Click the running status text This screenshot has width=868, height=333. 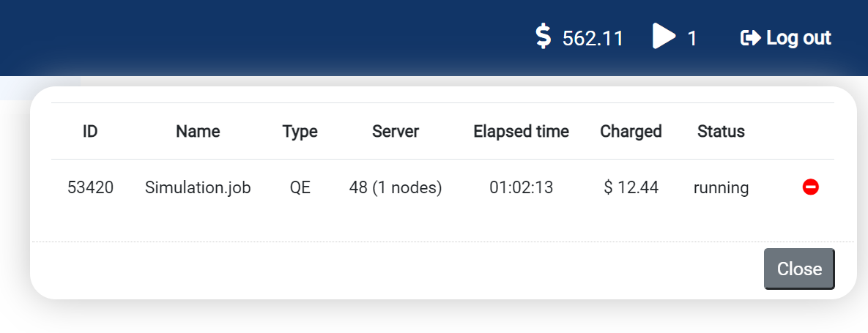tap(721, 188)
